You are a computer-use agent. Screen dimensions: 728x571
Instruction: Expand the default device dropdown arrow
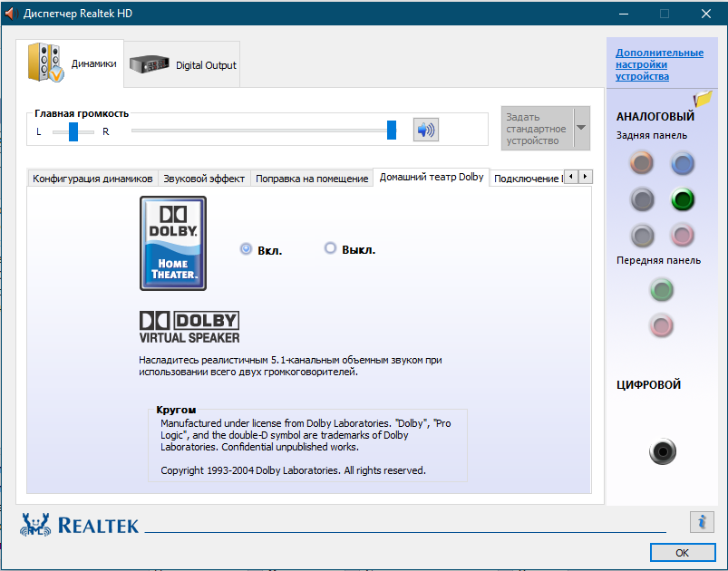[x=581, y=128]
